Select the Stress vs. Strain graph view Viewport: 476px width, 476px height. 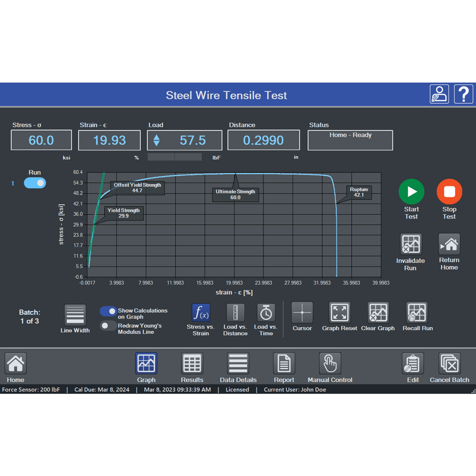pos(200,313)
